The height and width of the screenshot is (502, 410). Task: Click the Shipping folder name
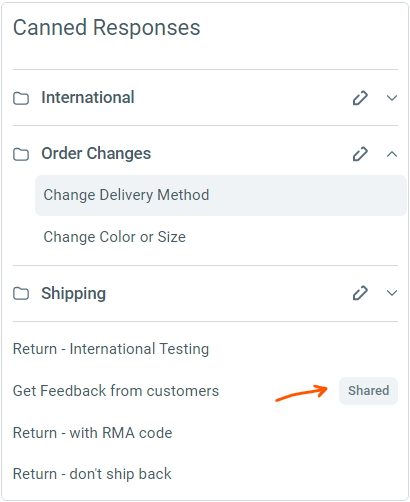tap(73, 294)
